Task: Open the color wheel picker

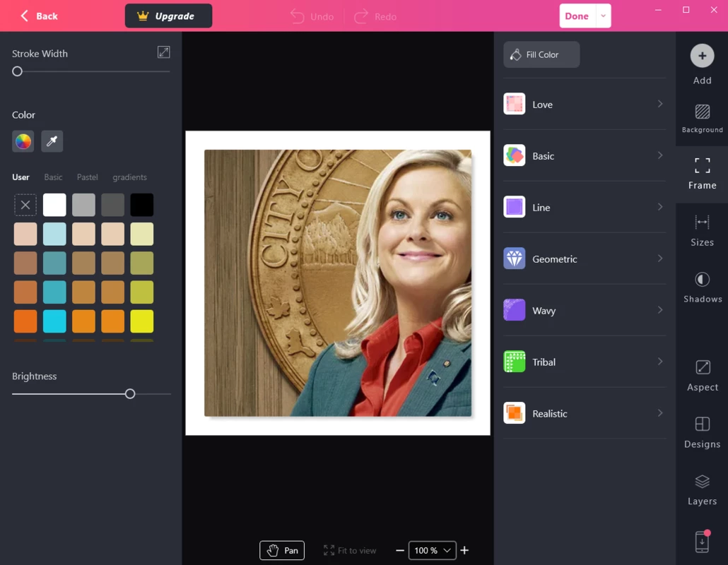Action: pyautogui.click(x=23, y=141)
